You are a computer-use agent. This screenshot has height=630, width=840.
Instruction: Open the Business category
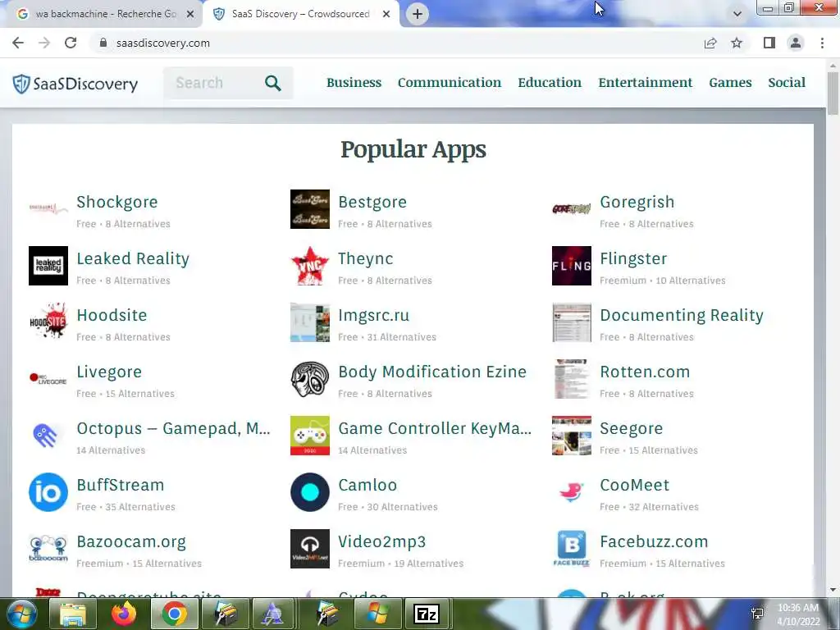click(354, 83)
